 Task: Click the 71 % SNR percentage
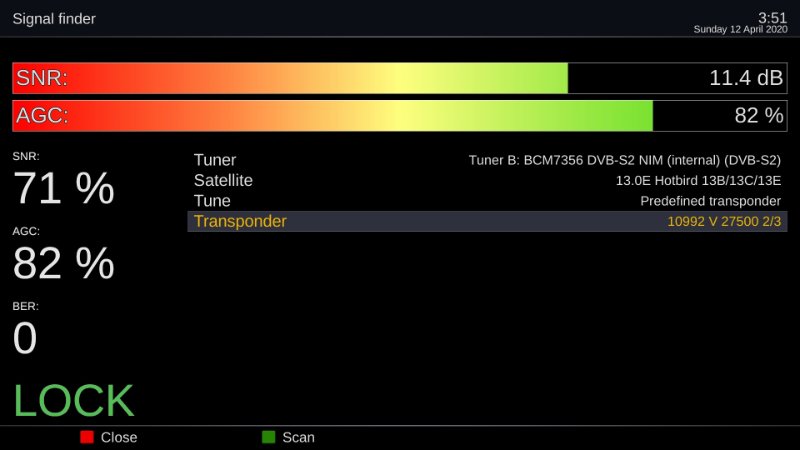pos(63,189)
